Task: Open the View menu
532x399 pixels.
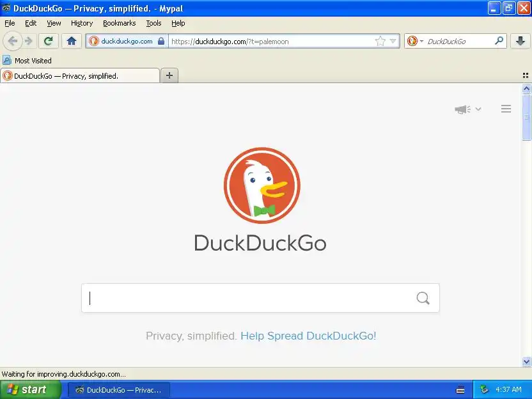Action: (x=54, y=23)
